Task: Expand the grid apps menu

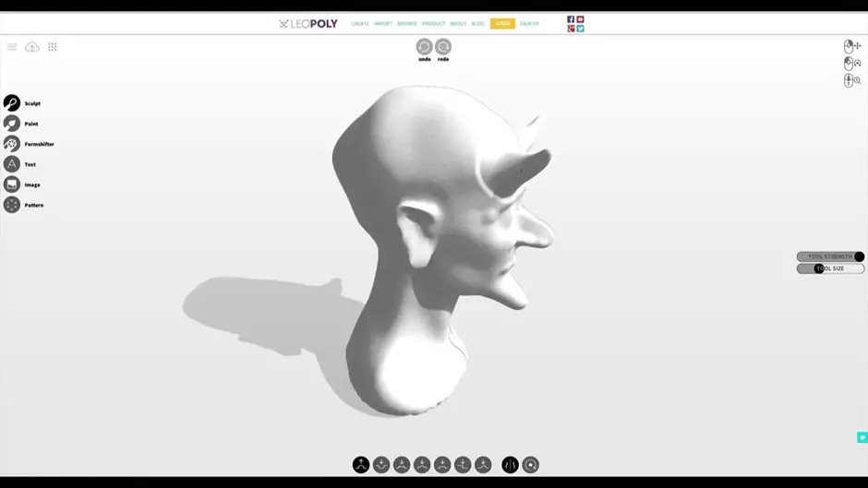Action: pos(53,47)
